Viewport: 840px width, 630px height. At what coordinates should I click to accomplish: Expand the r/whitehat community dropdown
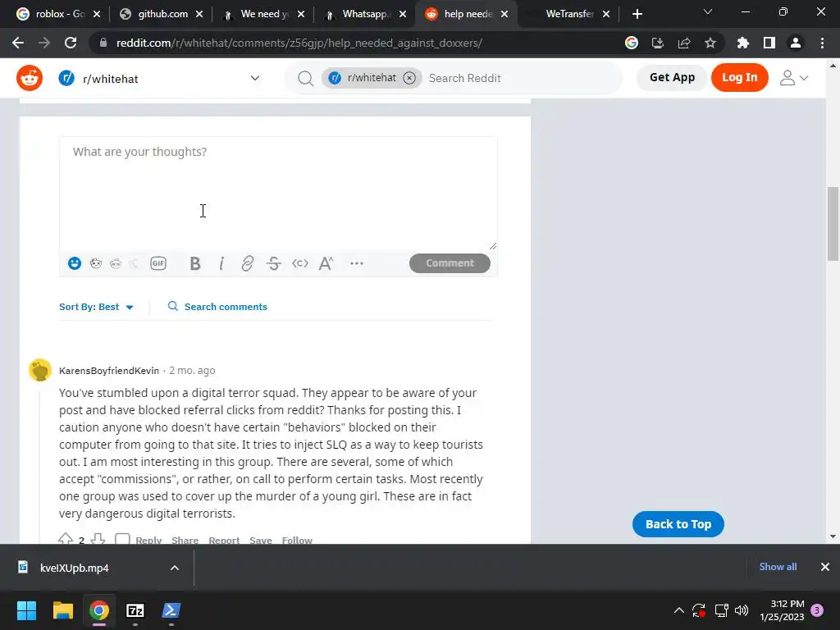point(255,78)
